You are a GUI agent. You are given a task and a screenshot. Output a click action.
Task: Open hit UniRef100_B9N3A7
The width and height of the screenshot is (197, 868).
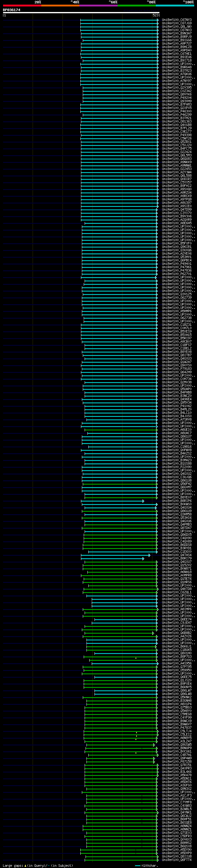pos(176,33)
